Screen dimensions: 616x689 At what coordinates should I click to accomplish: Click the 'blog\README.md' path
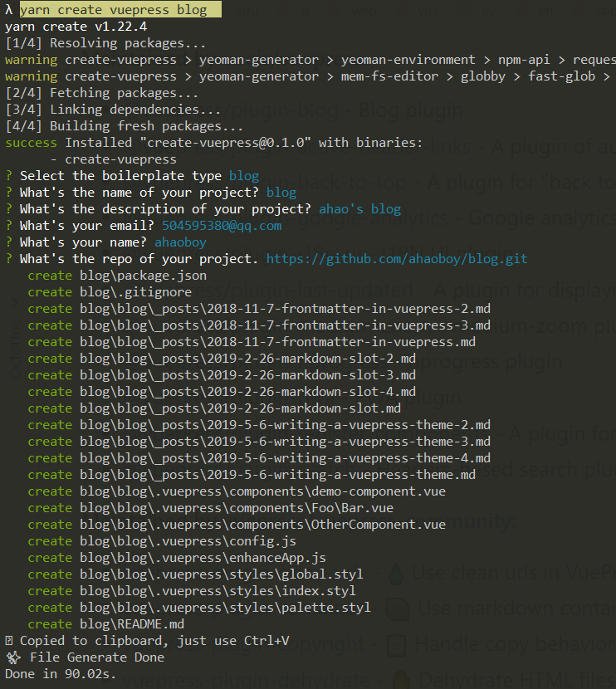coord(132,624)
